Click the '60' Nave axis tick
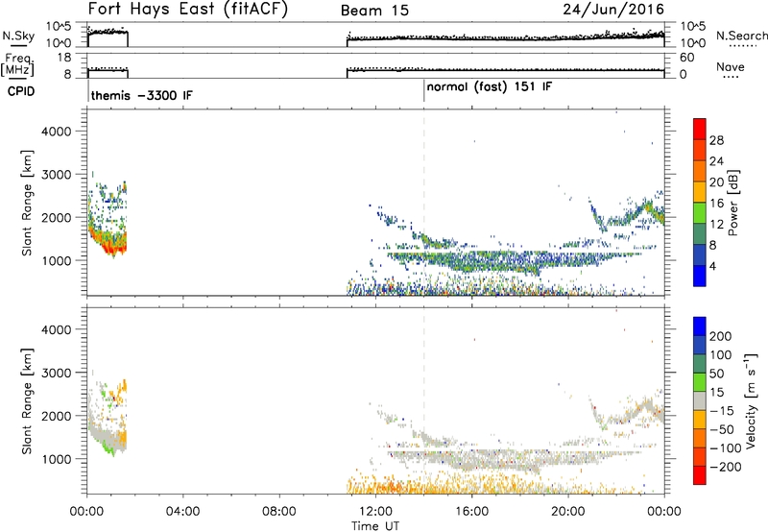 [x=686, y=58]
